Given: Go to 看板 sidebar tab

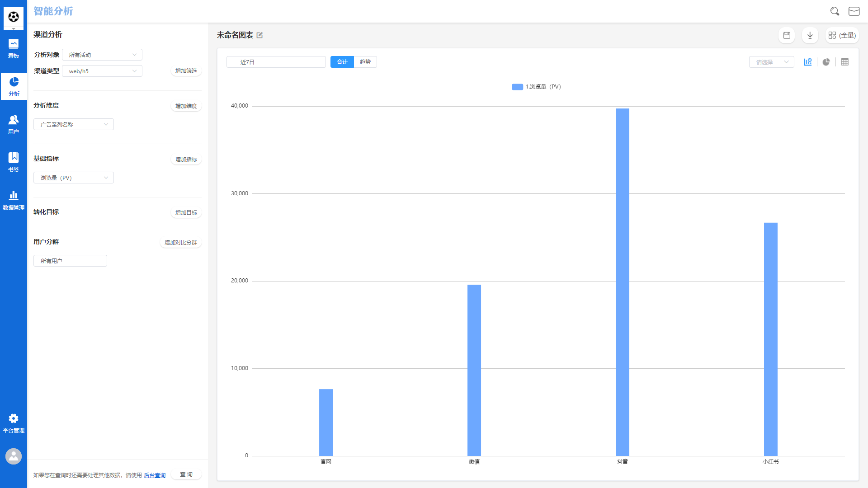Looking at the screenshot, I should coord(14,48).
